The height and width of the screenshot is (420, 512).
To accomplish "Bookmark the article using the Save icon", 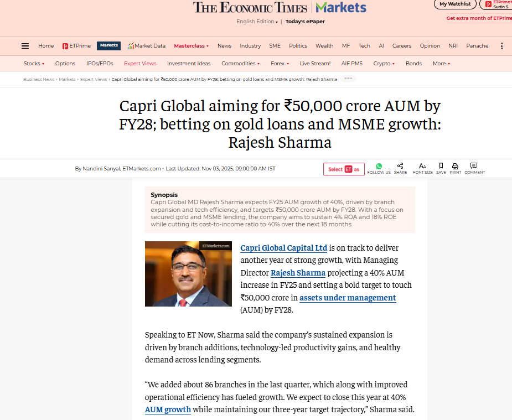I will point(441,165).
